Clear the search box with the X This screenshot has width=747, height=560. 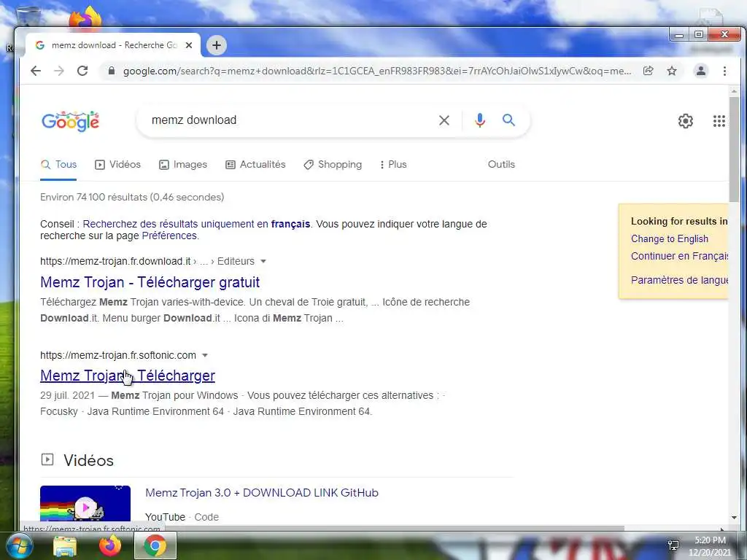(444, 120)
